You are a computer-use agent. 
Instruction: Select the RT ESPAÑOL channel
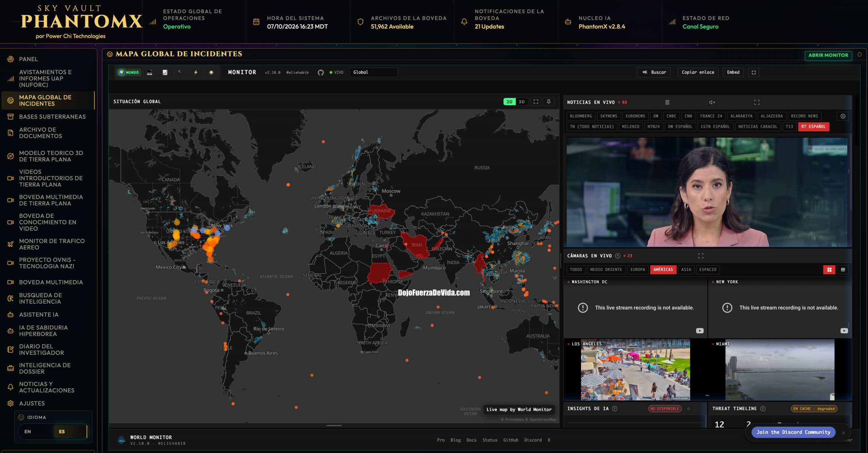813,127
